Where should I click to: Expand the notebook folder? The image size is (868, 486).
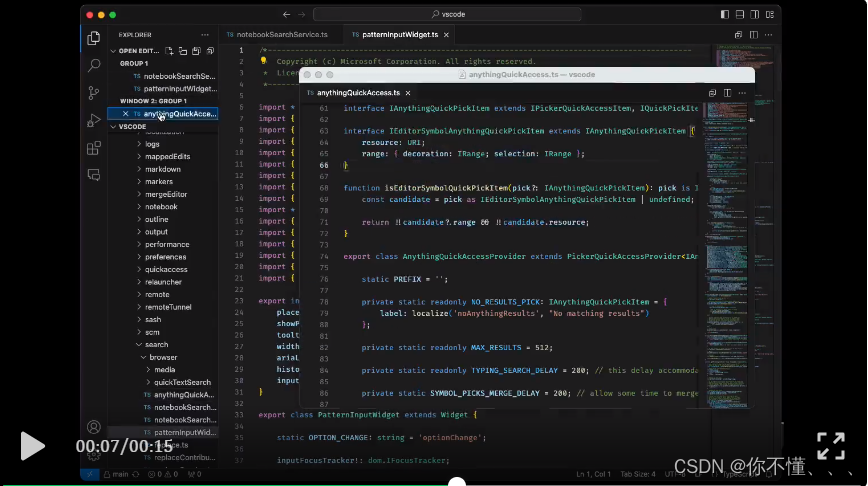coord(139,206)
